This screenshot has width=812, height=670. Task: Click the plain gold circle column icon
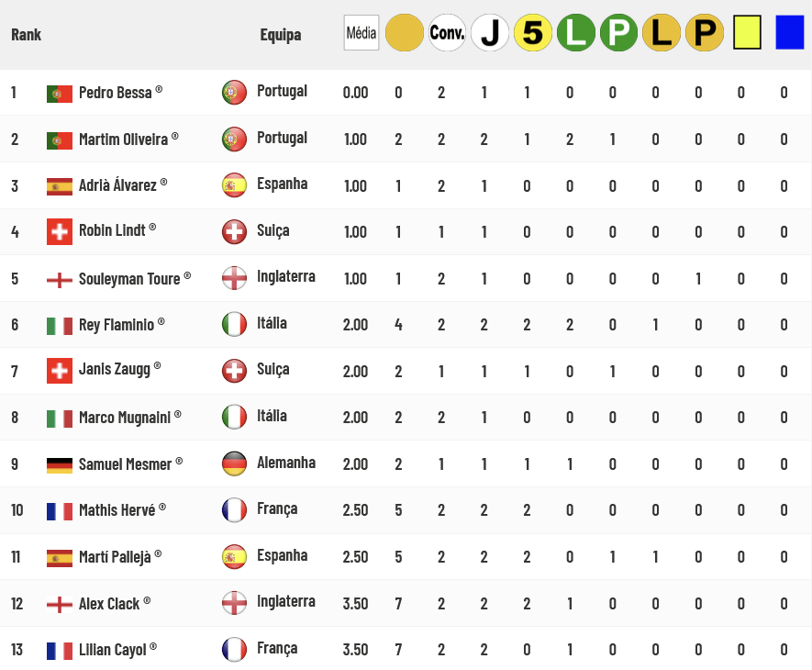(x=405, y=33)
